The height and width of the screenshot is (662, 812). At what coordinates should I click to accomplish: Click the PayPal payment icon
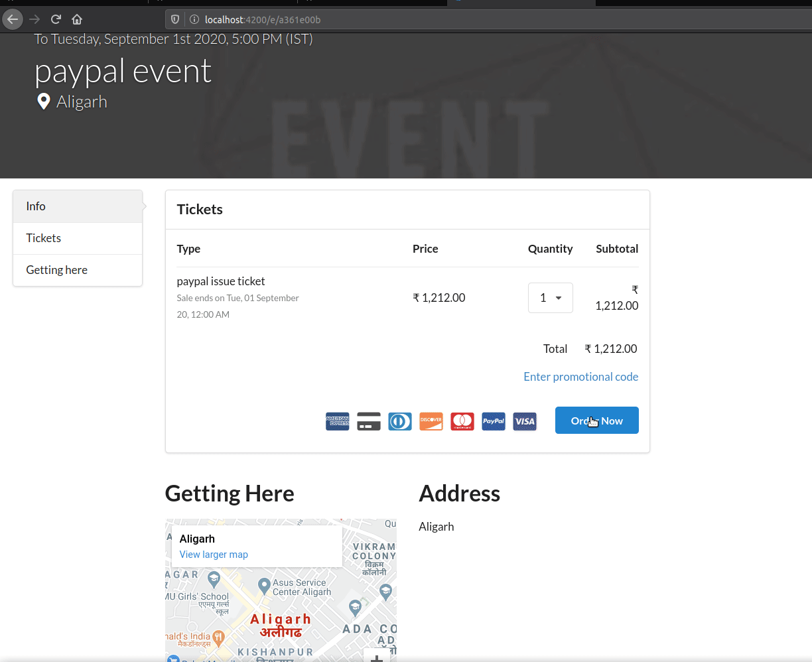[x=494, y=421]
